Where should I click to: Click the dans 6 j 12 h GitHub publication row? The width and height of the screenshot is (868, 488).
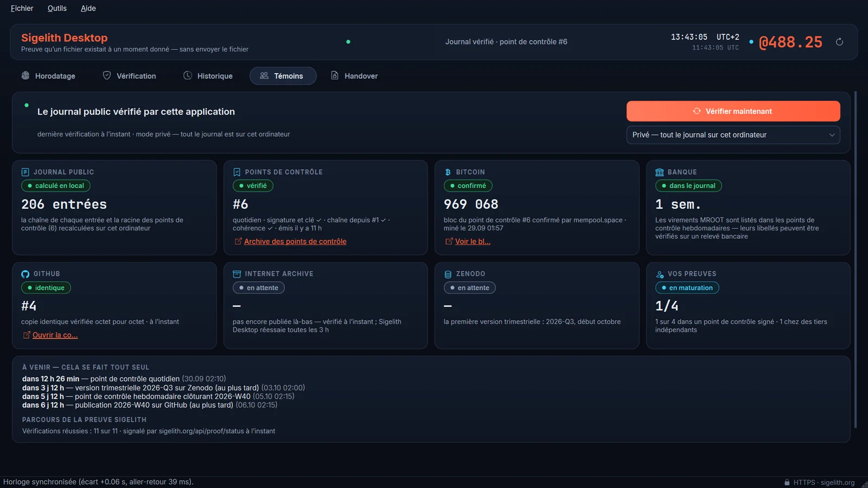(150, 405)
